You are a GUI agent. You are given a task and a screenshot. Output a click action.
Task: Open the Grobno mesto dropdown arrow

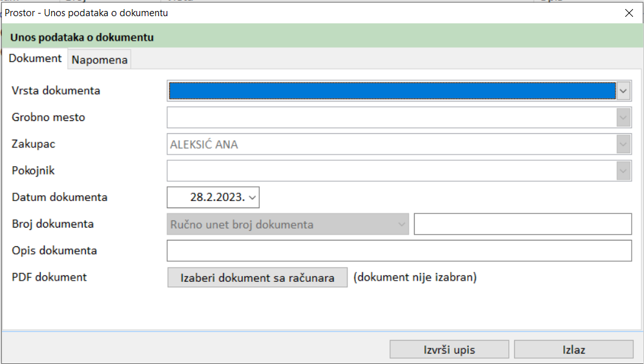tap(623, 118)
